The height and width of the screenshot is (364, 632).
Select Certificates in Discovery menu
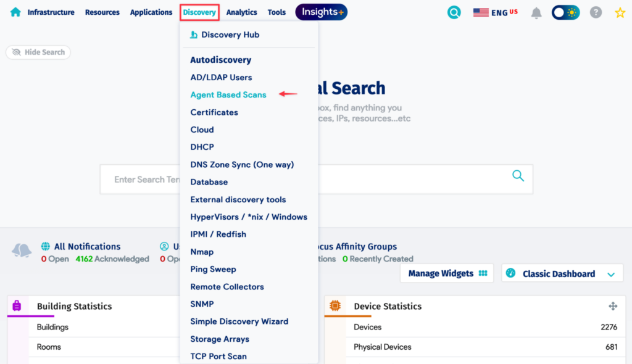[214, 112]
